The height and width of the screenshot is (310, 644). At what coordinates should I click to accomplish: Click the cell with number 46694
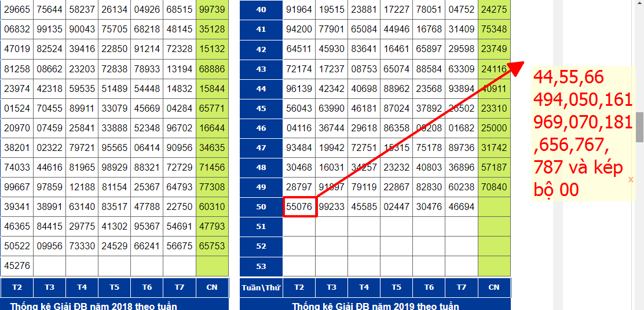[461, 206]
